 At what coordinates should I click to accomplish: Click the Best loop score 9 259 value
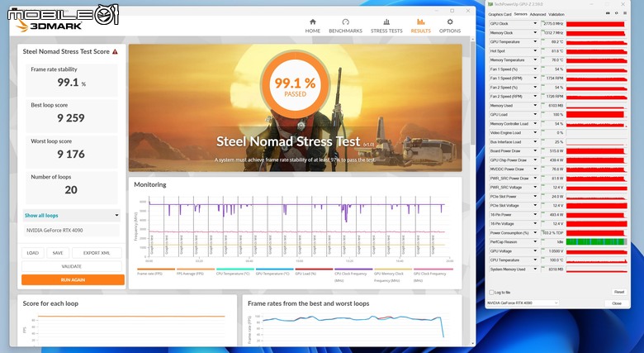[x=71, y=118]
